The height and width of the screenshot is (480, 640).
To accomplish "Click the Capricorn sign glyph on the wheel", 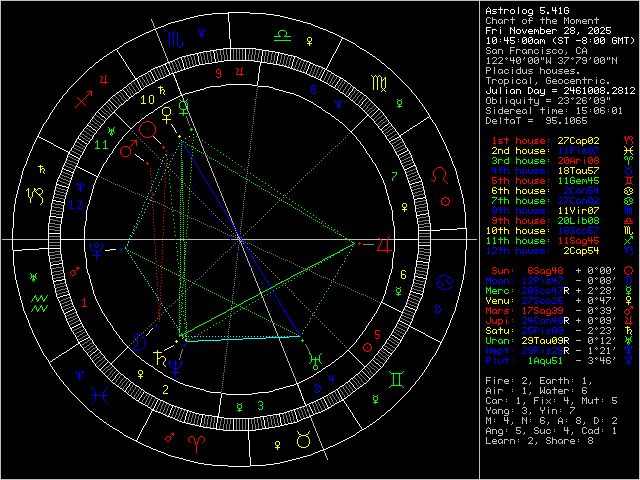I will coord(35,196).
